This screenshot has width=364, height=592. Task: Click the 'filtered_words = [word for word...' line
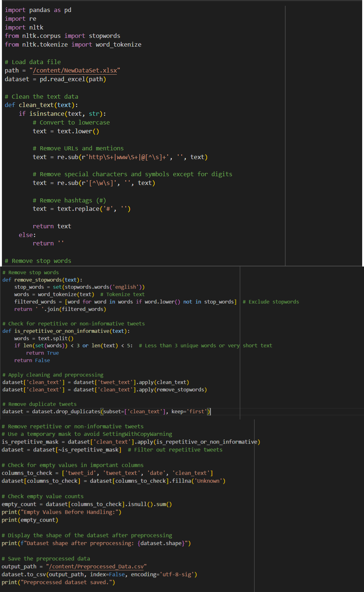pos(126,302)
